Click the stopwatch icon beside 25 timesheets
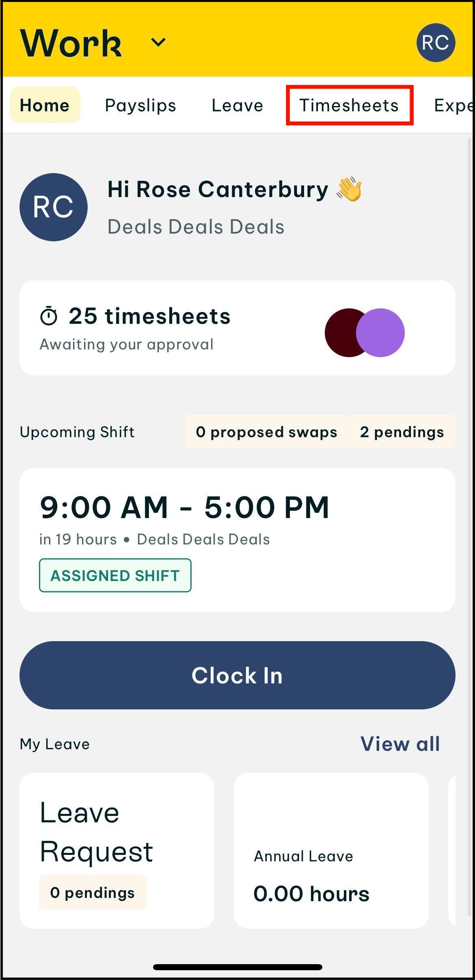This screenshot has height=980, width=475. [x=49, y=316]
